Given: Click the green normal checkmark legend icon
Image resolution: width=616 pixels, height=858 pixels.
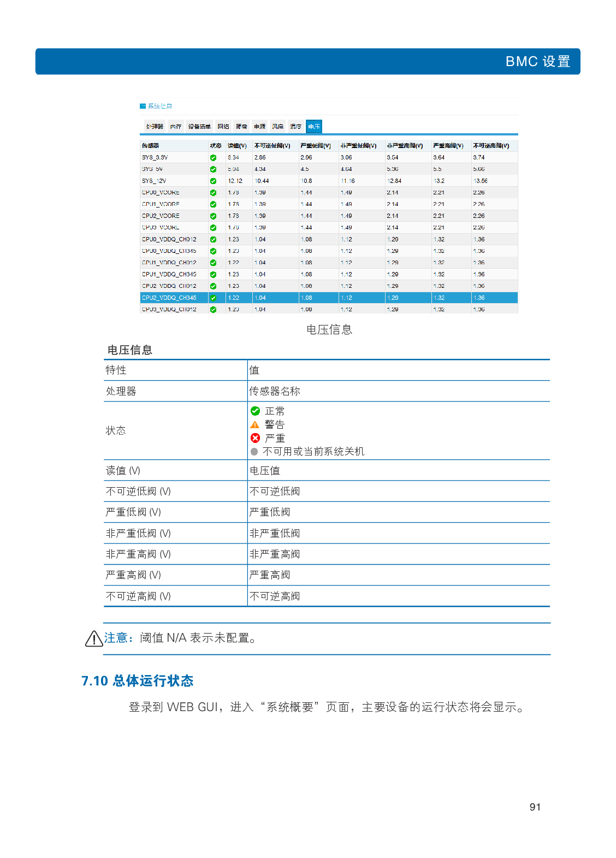Looking at the screenshot, I should tap(255, 411).
